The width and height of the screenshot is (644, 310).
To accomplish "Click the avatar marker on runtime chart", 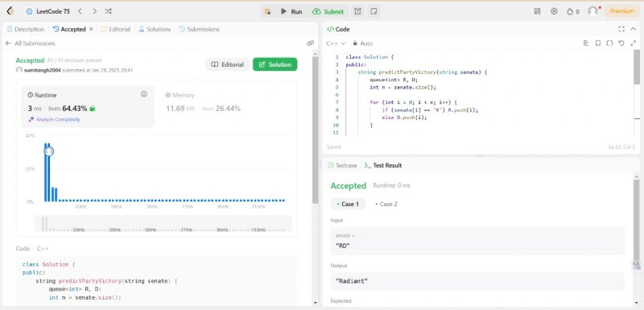I will [49, 151].
